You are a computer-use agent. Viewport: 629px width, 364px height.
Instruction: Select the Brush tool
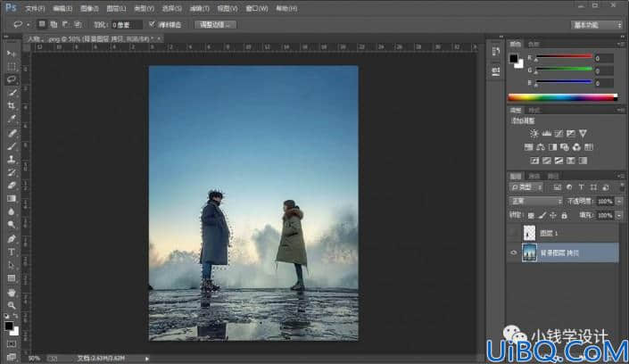point(12,146)
